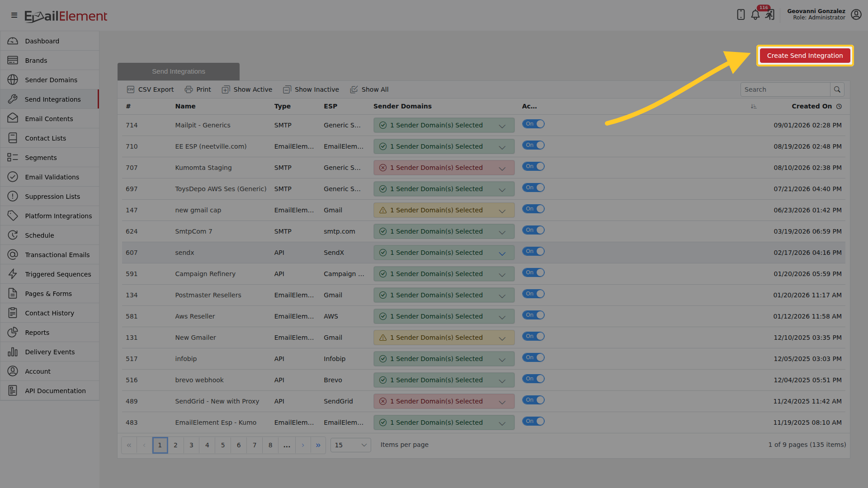Go to page 8 of results
Viewport: 868px width, 488px height.
point(270,445)
